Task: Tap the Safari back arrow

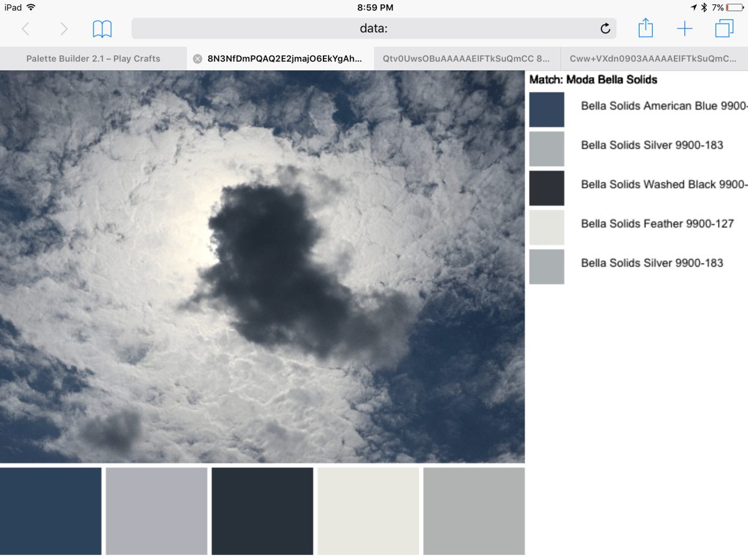Action: 26,29
